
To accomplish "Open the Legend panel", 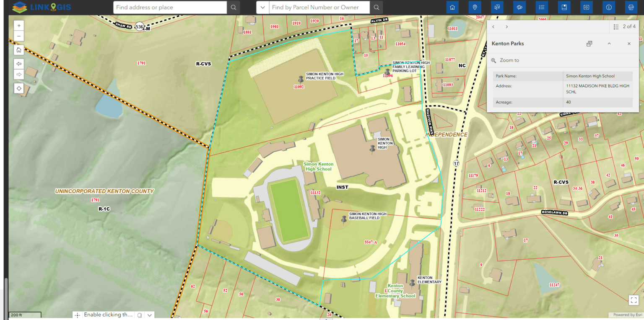I will click(542, 7).
